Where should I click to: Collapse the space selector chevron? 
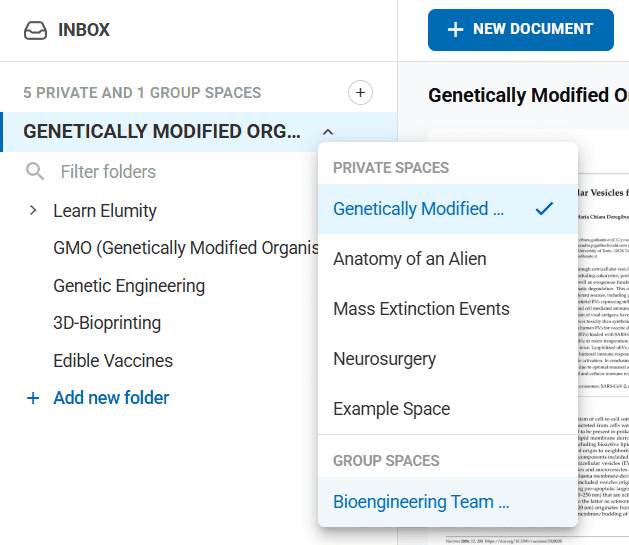328,132
